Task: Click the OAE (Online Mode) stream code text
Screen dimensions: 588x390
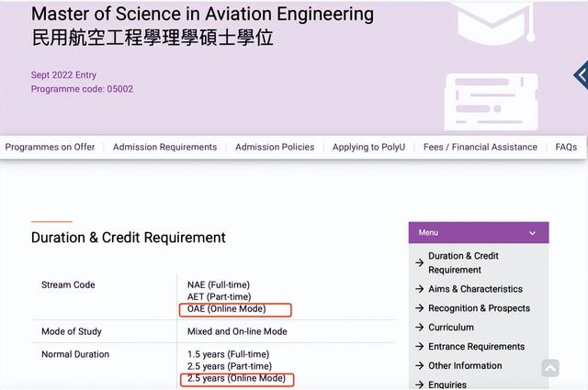Action: [226, 309]
